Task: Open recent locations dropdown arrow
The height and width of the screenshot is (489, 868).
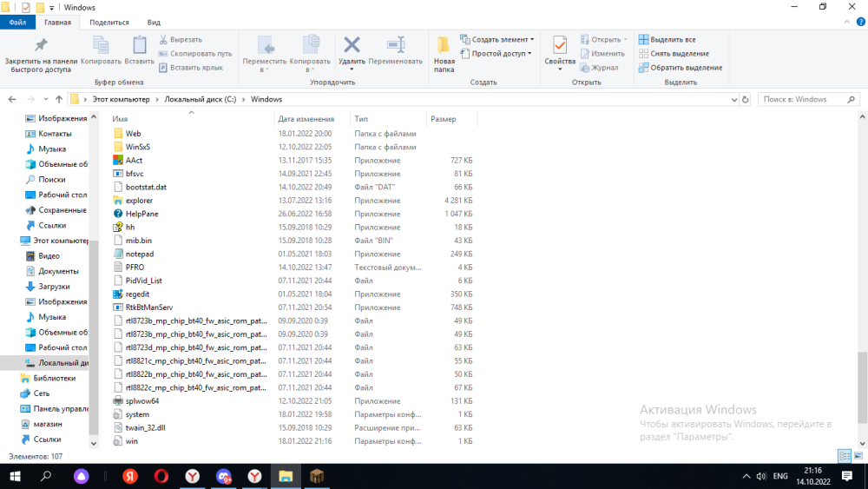Action: point(45,100)
